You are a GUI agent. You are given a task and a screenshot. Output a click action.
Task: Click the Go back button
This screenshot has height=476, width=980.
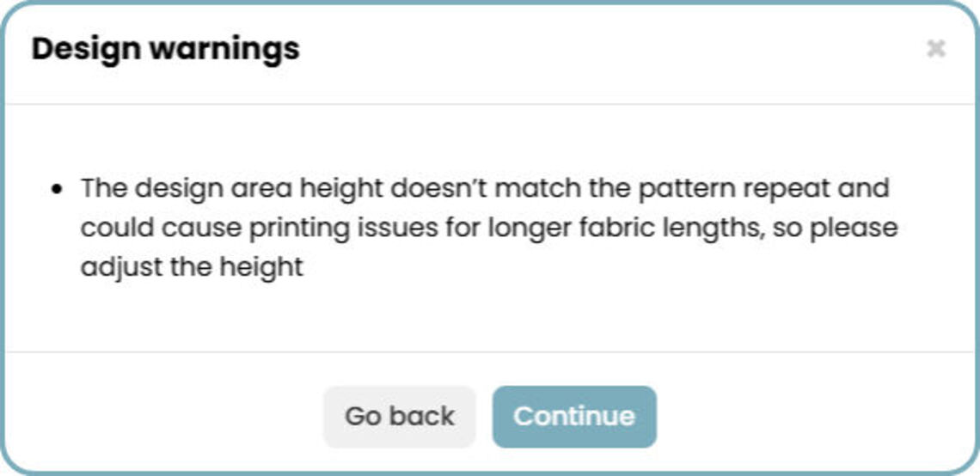click(399, 417)
